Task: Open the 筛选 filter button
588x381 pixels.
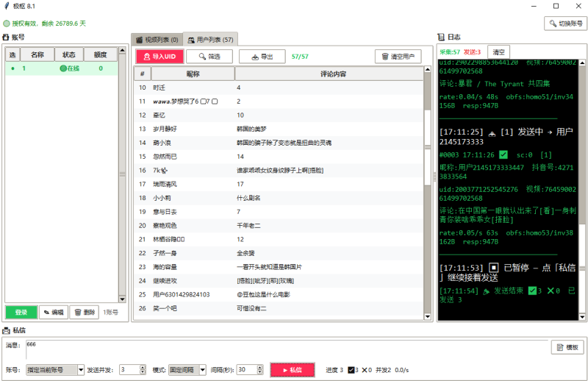Action: click(x=209, y=57)
